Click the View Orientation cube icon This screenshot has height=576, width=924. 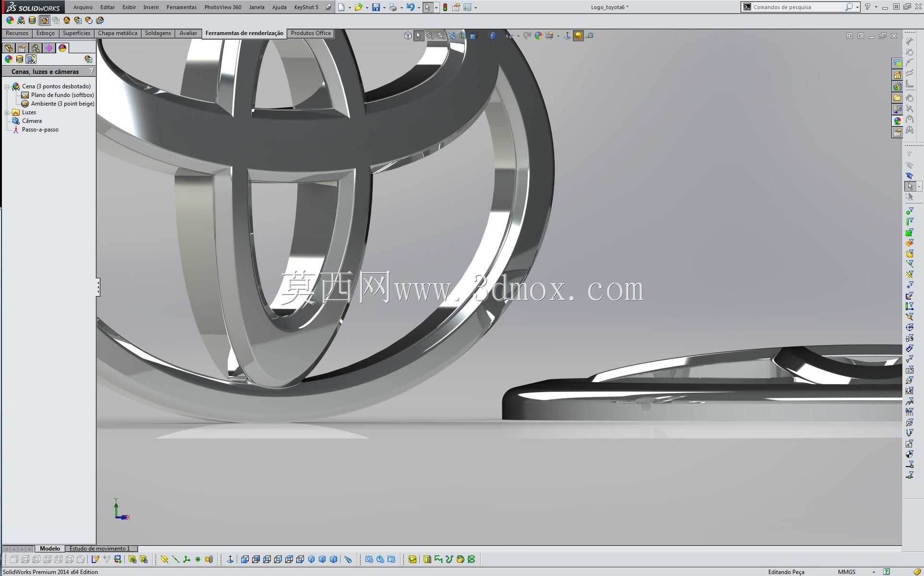pyautogui.click(x=408, y=36)
